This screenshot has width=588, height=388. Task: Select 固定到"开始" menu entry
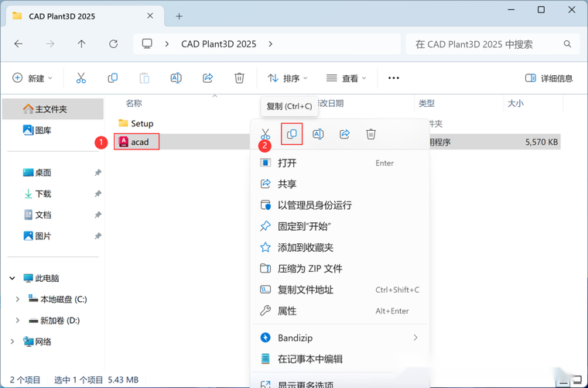(340, 226)
